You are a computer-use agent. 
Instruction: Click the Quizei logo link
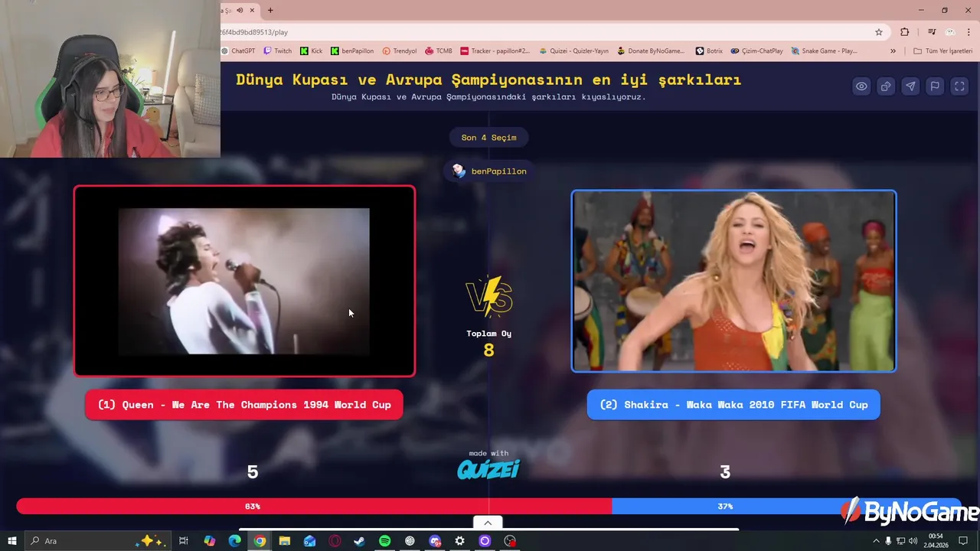tap(488, 469)
